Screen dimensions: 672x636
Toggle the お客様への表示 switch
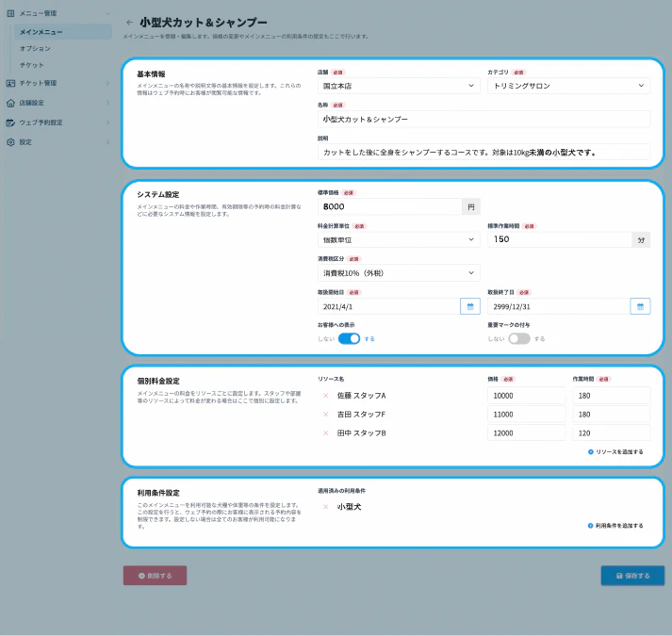click(x=349, y=338)
